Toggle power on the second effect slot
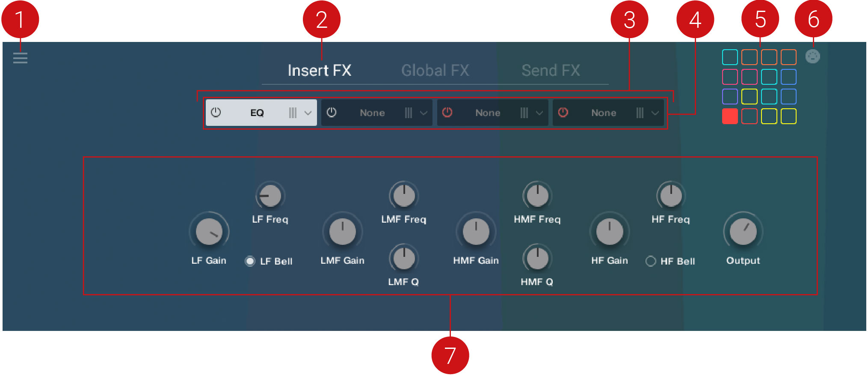Image resolution: width=868 pixels, height=375 pixels. tap(332, 113)
